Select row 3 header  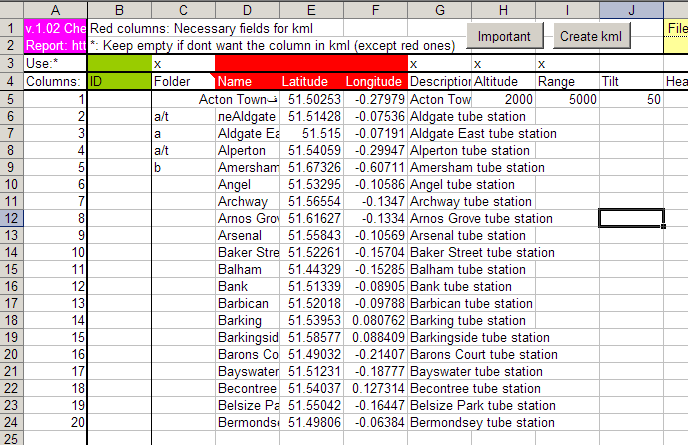point(11,64)
